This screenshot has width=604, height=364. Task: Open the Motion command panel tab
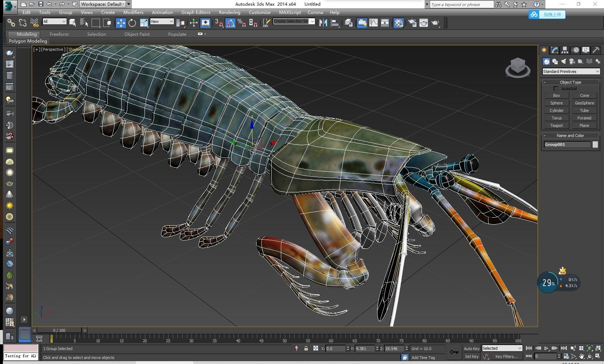coord(575,50)
